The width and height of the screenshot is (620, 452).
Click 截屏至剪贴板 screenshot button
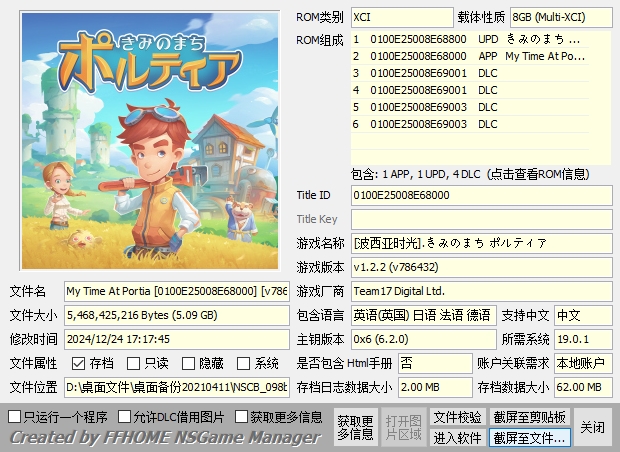[530, 416]
